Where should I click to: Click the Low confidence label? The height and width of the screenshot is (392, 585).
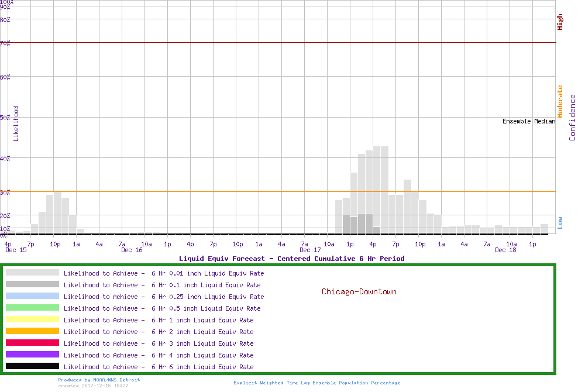click(x=560, y=222)
